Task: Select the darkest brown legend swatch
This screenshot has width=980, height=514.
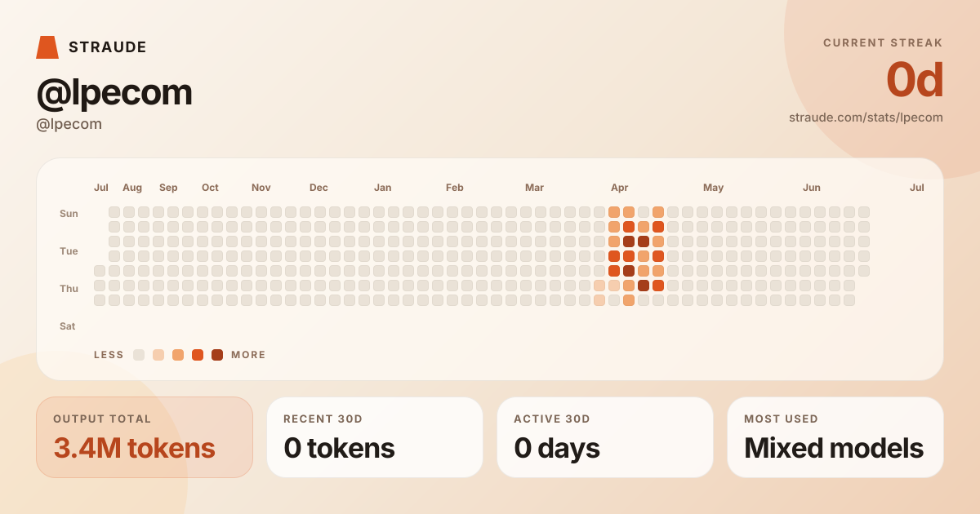Action: [x=217, y=355]
